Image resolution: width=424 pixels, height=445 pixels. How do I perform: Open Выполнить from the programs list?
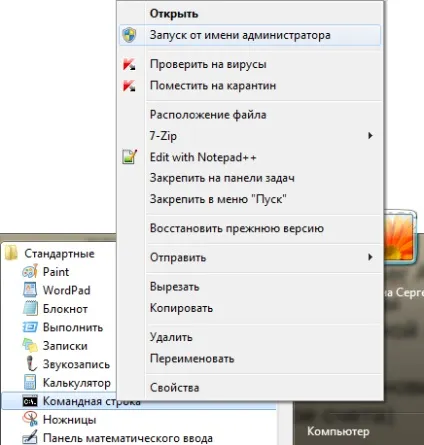(73, 327)
